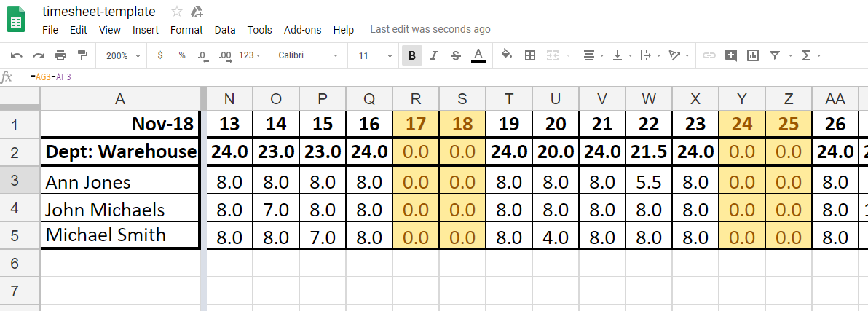Insert a chart from the toolbar
The width and height of the screenshot is (868, 311).
coord(752,55)
